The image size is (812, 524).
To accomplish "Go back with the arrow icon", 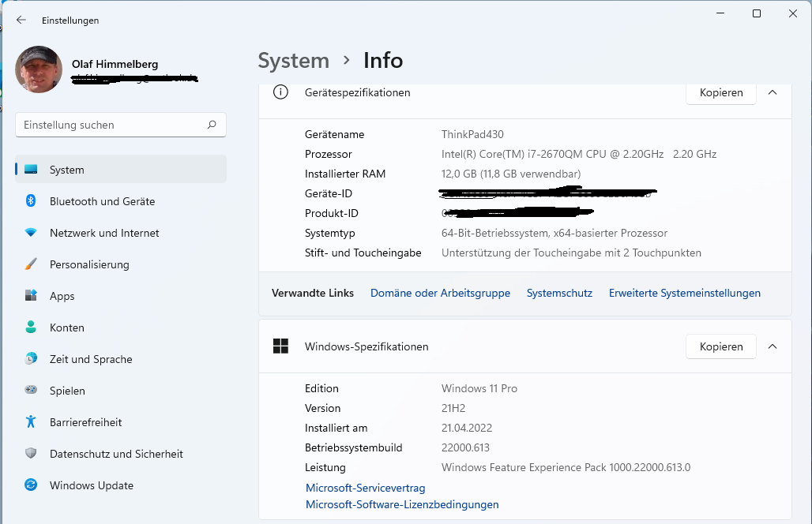I will tap(21, 21).
